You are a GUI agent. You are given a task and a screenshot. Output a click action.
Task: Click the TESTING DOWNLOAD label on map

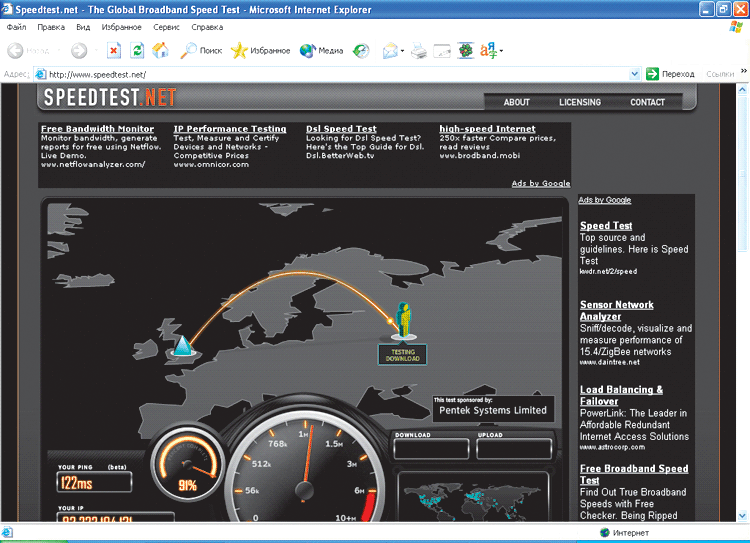[403, 355]
